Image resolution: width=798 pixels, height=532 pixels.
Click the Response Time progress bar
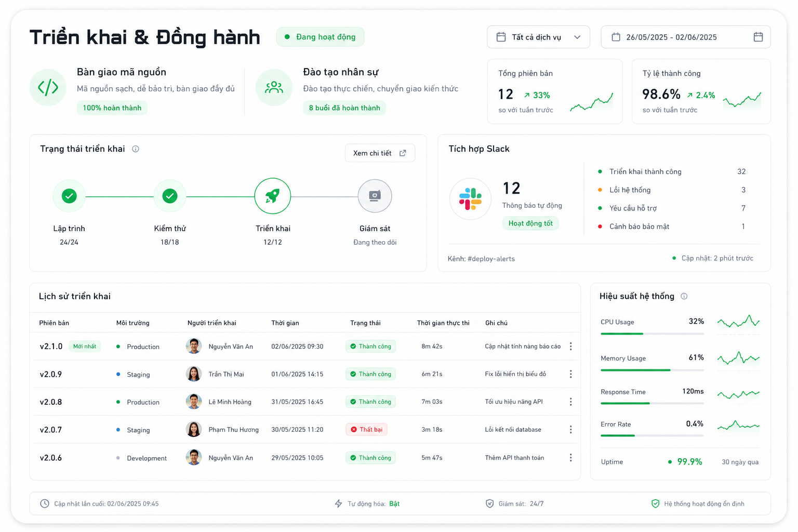(652, 403)
